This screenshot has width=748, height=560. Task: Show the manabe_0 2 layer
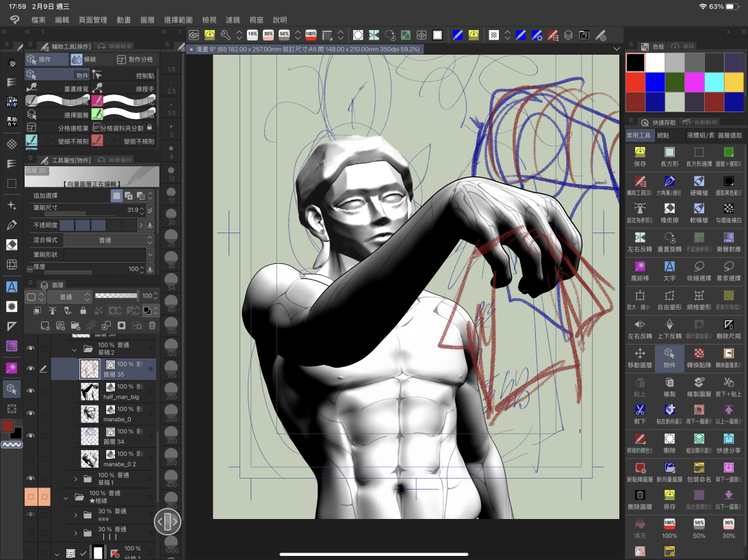coord(31,458)
